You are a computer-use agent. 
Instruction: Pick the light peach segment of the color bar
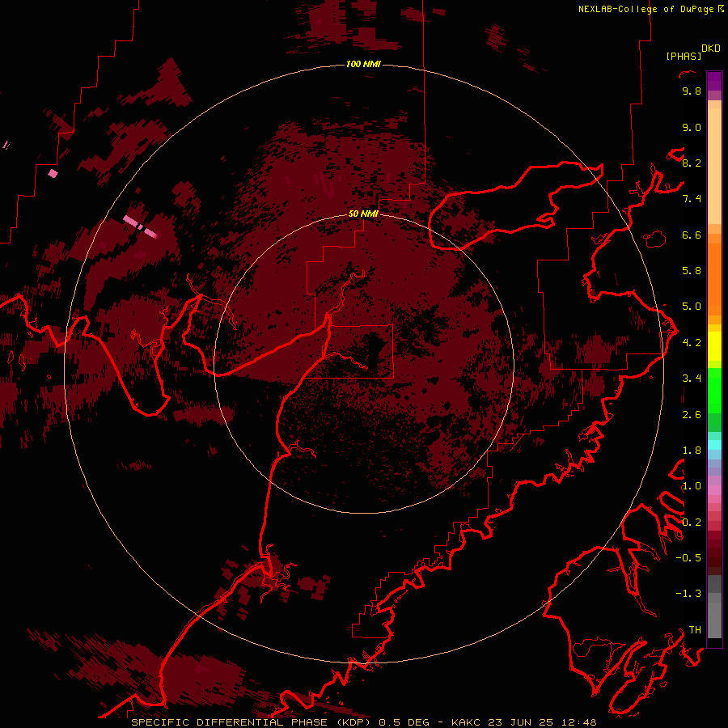(x=714, y=166)
